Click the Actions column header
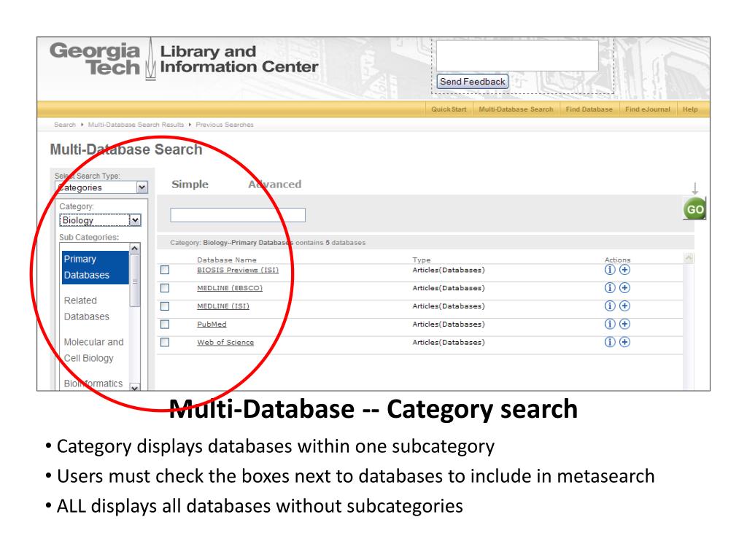Viewport: 747px width, 560px height. (617, 260)
